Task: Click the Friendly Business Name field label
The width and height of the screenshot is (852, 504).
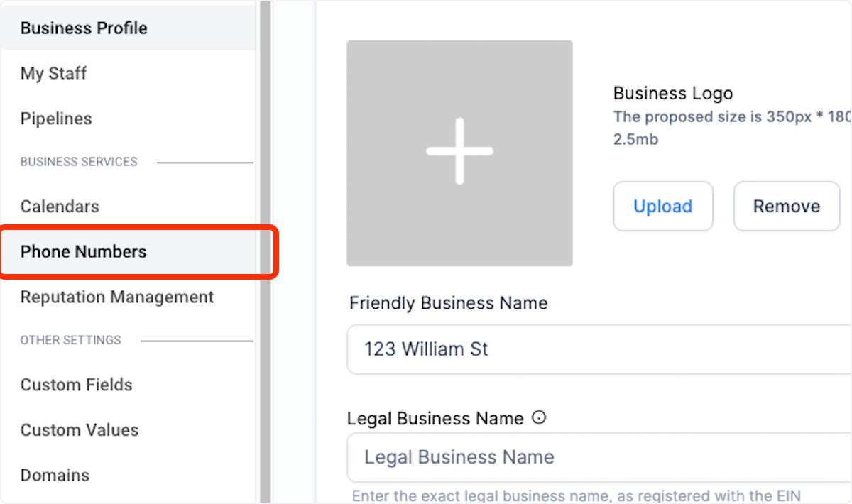Action: 448,303
